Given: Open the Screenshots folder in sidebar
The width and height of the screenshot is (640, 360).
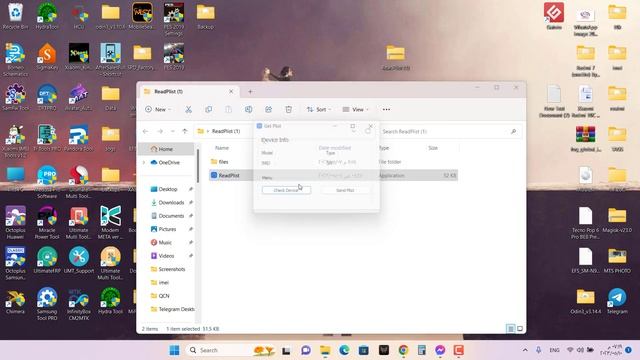Looking at the screenshot, I should 171,269.
